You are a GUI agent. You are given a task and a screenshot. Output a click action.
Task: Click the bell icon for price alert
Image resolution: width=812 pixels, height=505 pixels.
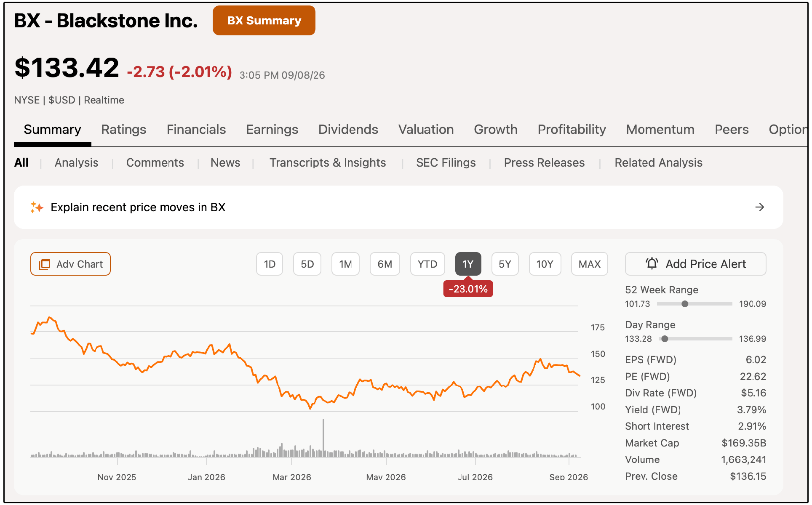pyautogui.click(x=652, y=263)
